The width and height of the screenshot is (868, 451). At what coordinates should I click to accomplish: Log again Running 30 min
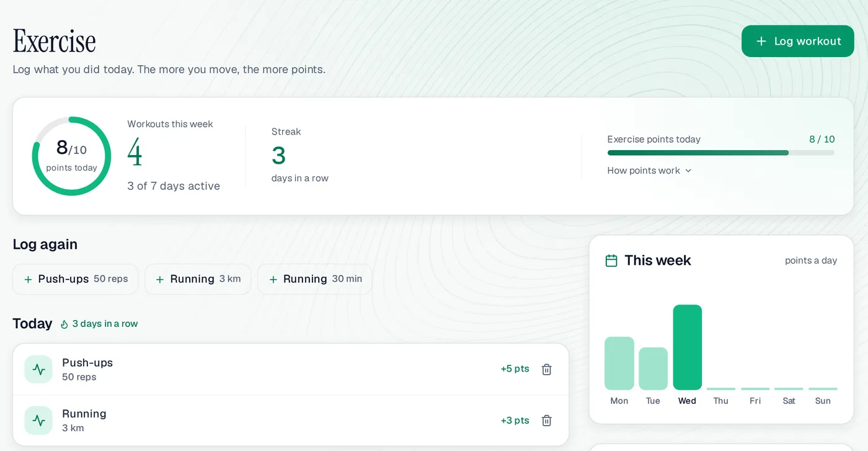315,279
